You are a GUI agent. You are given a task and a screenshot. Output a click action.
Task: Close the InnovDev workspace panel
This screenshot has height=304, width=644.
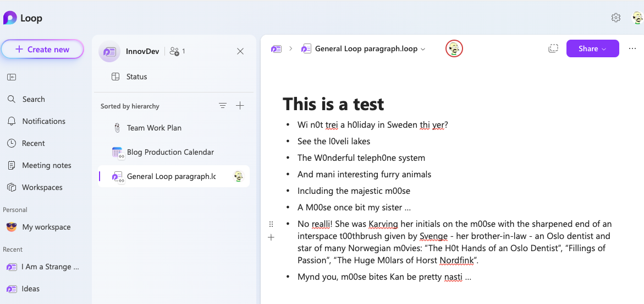(240, 51)
